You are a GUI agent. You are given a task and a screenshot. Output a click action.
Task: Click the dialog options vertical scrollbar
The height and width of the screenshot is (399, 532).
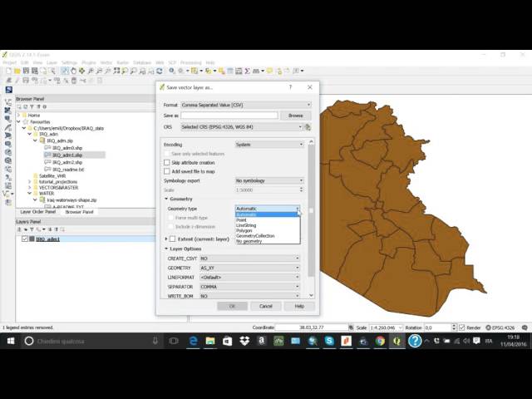311,210
